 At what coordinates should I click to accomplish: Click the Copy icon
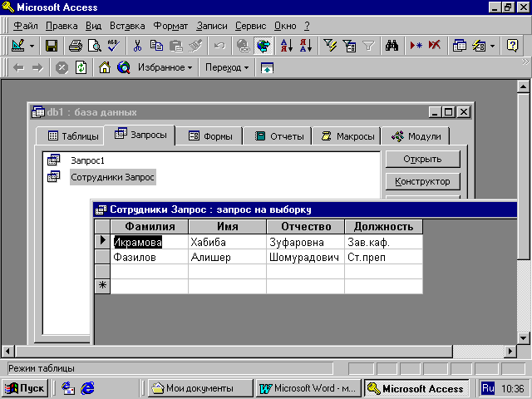pos(156,46)
